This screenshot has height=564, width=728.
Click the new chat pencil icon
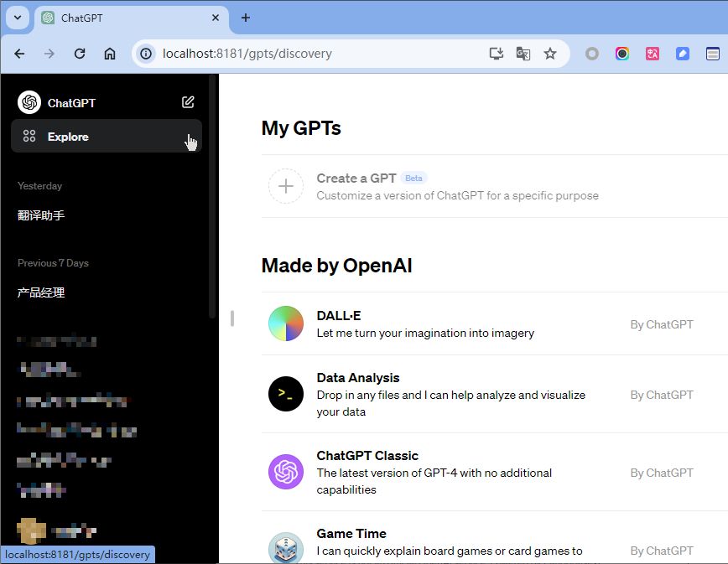pyautogui.click(x=188, y=102)
